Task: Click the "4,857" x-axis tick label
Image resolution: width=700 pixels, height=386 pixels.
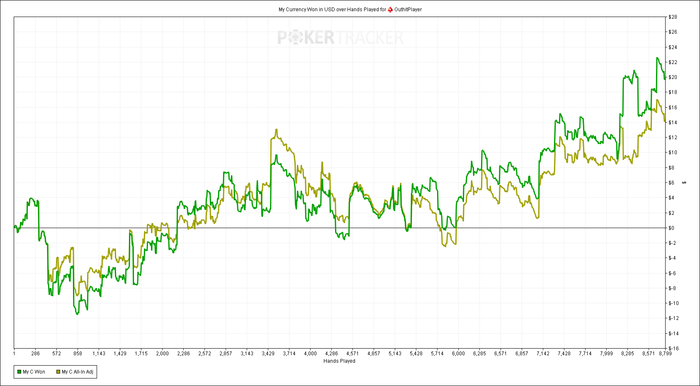Action: (374, 353)
